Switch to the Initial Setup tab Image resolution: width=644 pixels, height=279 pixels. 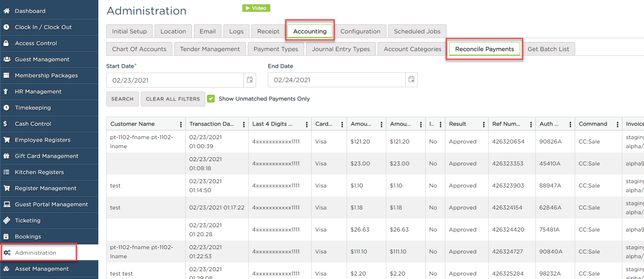coord(129,31)
